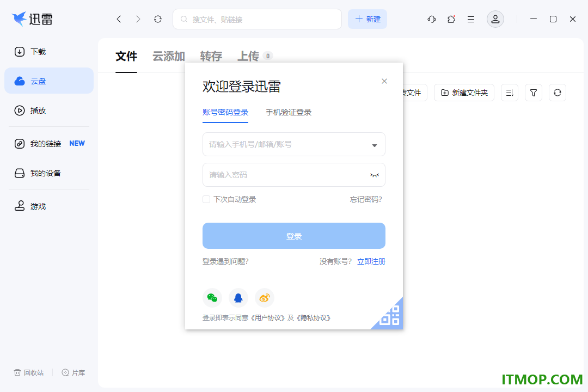Image resolution: width=588 pixels, height=392 pixels.
Task: Log in with the QQ icon
Action: coord(238,298)
